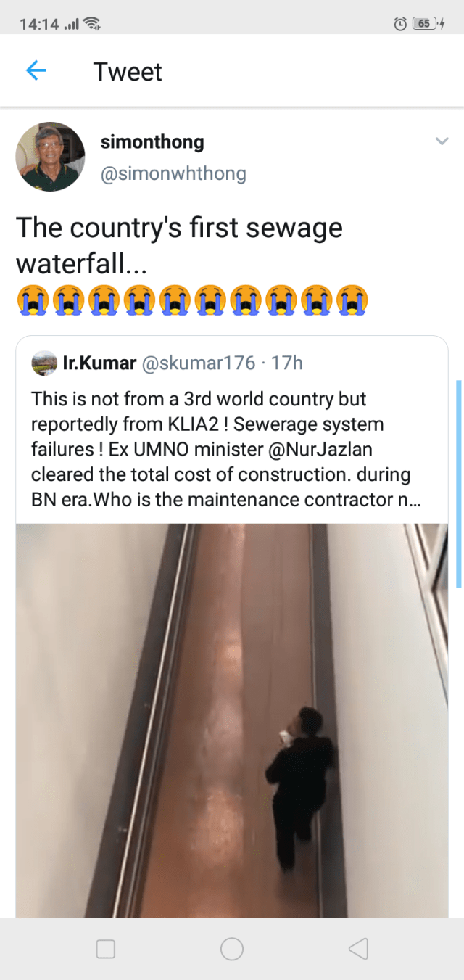Tap the sewage waterfall tweet text

179,244
